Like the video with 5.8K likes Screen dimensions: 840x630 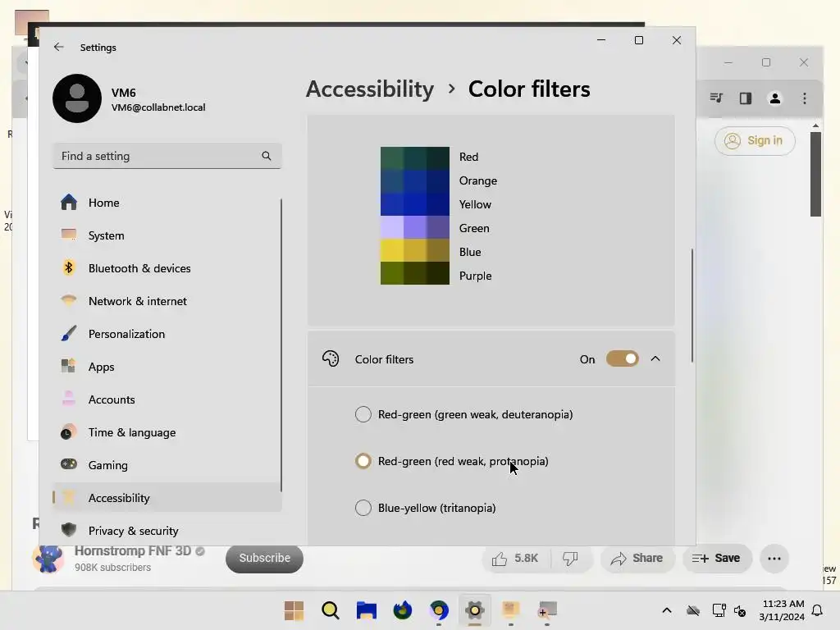tap(516, 559)
